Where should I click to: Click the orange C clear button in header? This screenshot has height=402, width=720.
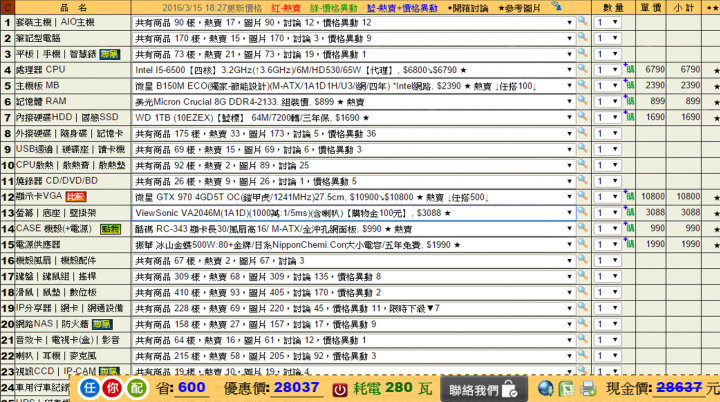click(x=7, y=7)
